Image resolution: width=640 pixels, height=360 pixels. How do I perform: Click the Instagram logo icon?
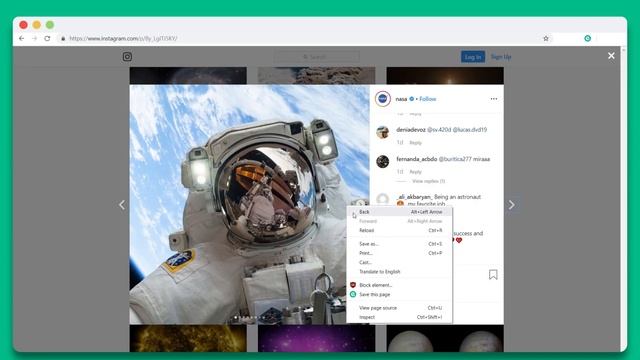point(127,57)
